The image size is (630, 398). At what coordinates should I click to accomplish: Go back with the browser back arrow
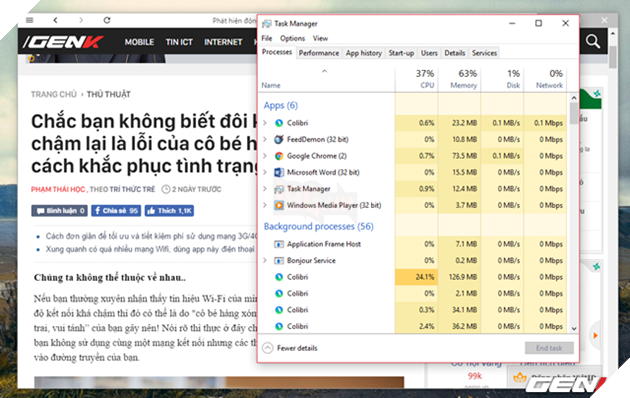pos(55,20)
